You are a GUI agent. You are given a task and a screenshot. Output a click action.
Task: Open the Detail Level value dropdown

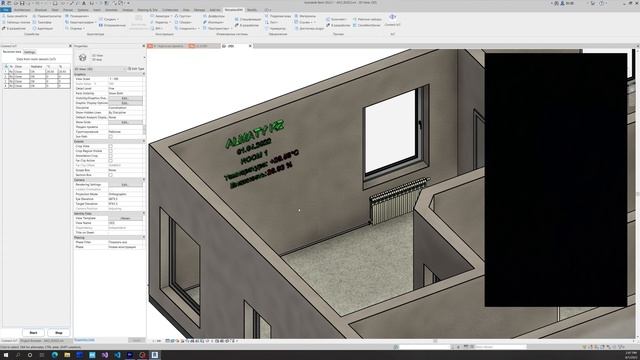126,89
